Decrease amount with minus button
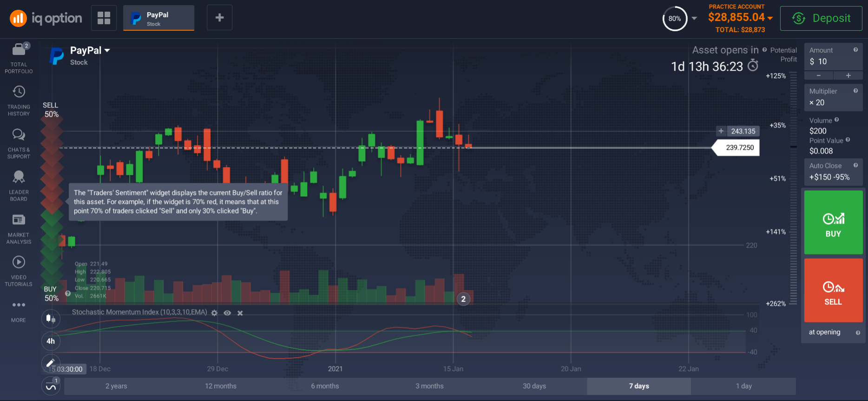 pos(819,75)
